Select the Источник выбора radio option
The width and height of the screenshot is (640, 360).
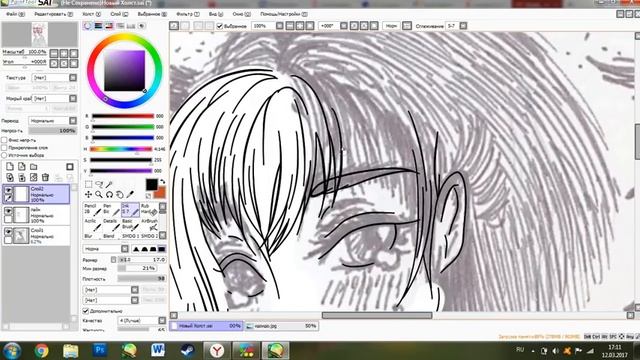pos(4,155)
